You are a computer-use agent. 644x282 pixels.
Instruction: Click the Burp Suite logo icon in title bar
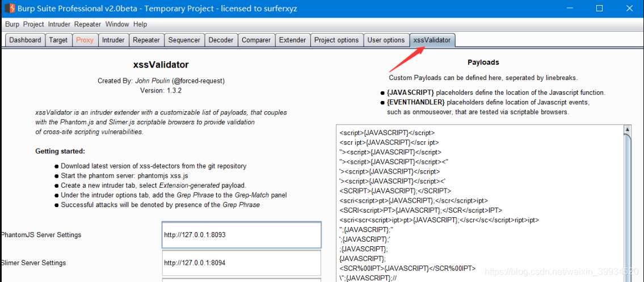click(x=10, y=8)
